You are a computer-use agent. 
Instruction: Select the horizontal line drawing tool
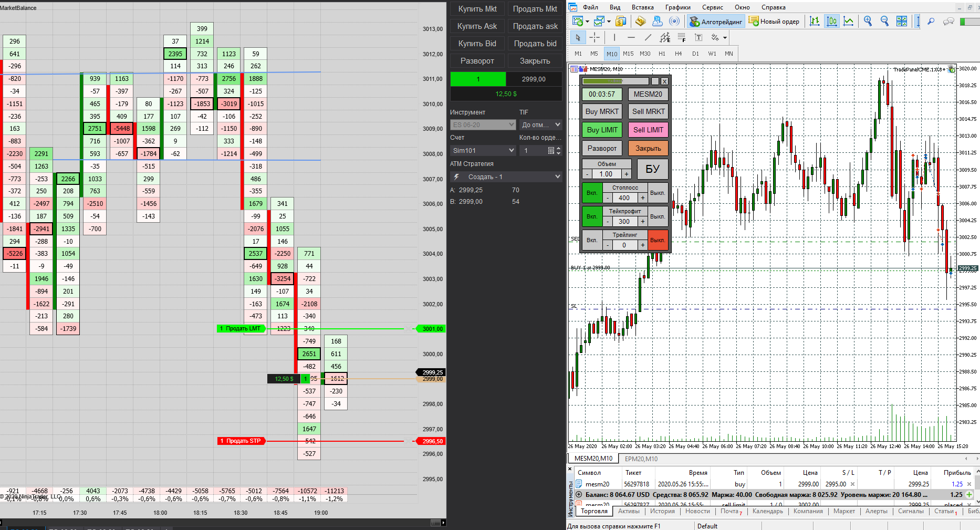coord(631,37)
